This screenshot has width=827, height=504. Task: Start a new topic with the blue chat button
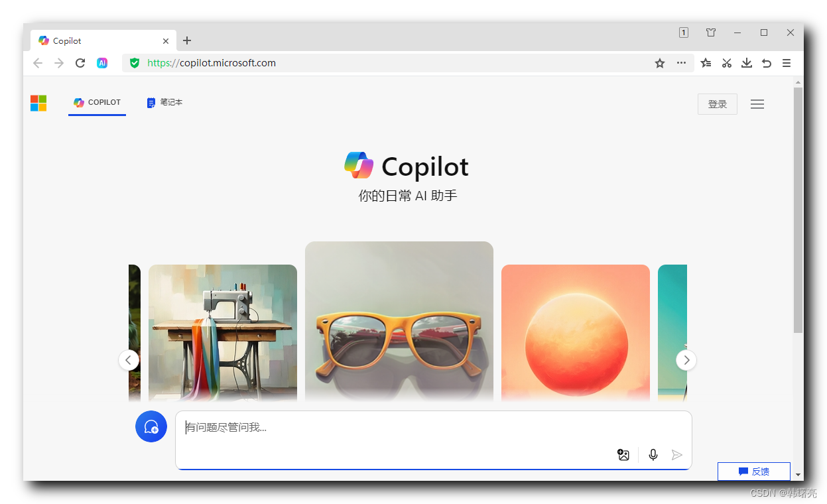[x=151, y=426]
